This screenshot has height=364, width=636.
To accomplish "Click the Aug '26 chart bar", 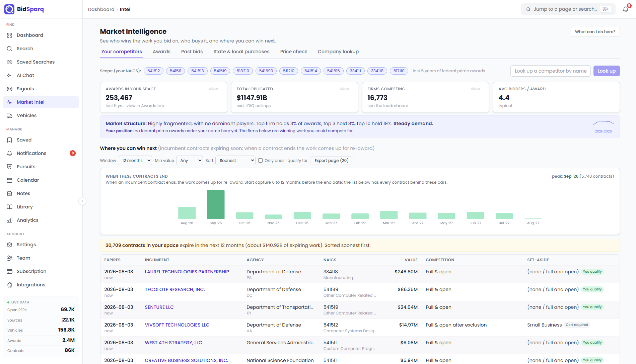I will click(187, 213).
